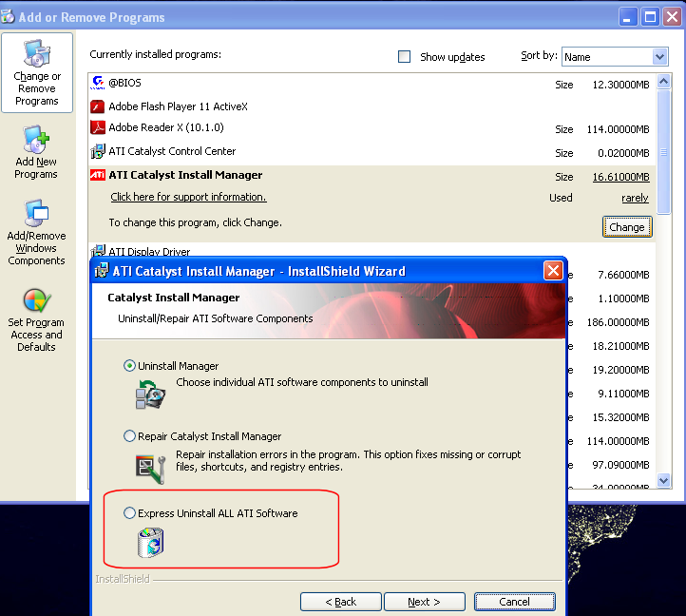Click the 97.09000MB size entry
686x616 pixels.
[620, 465]
